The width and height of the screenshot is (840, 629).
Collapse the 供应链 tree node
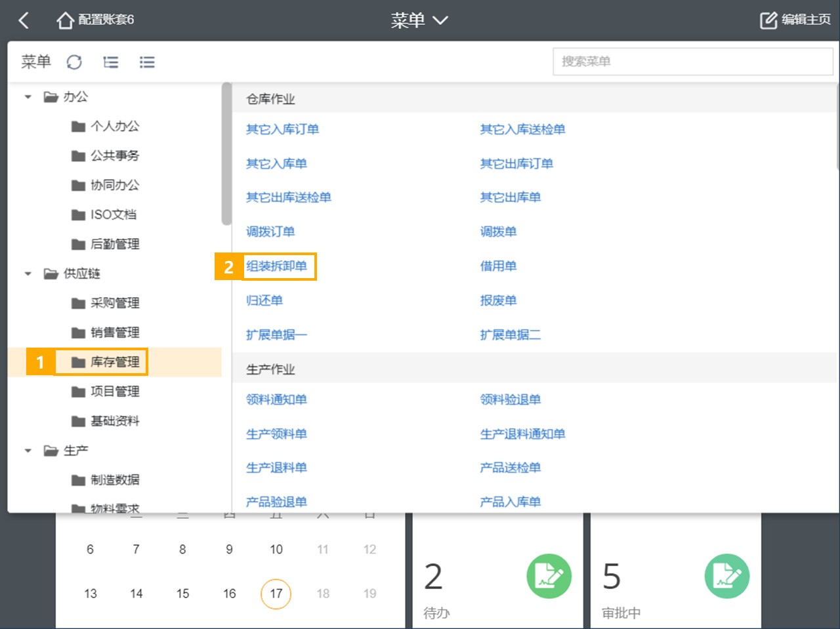click(x=28, y=274)
